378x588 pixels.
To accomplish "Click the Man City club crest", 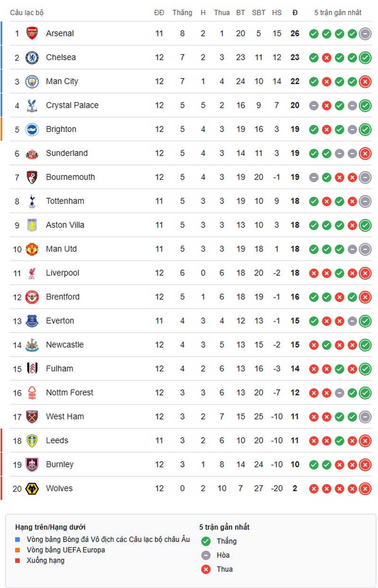I will (32, 81).
